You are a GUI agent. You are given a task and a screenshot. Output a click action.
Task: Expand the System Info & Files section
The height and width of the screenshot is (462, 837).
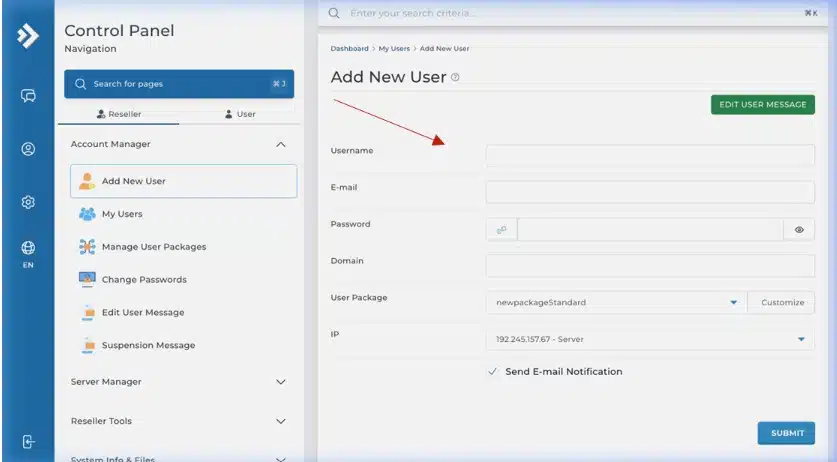[x=281, y=459]
